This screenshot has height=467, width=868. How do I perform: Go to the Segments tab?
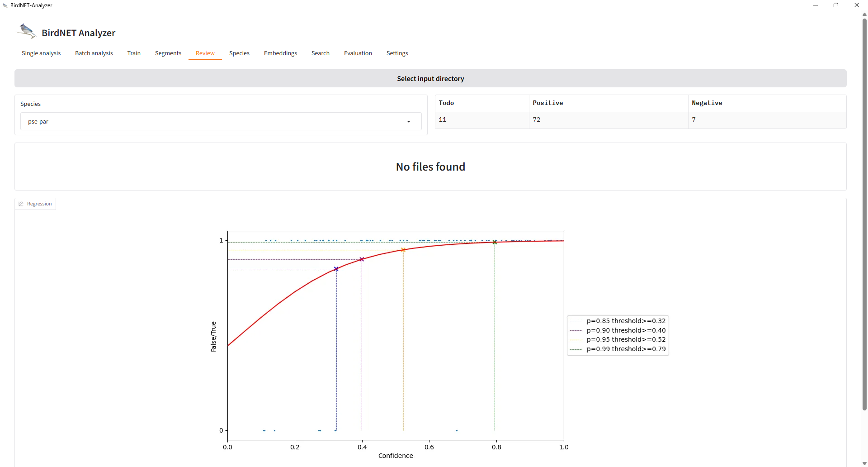168,53
